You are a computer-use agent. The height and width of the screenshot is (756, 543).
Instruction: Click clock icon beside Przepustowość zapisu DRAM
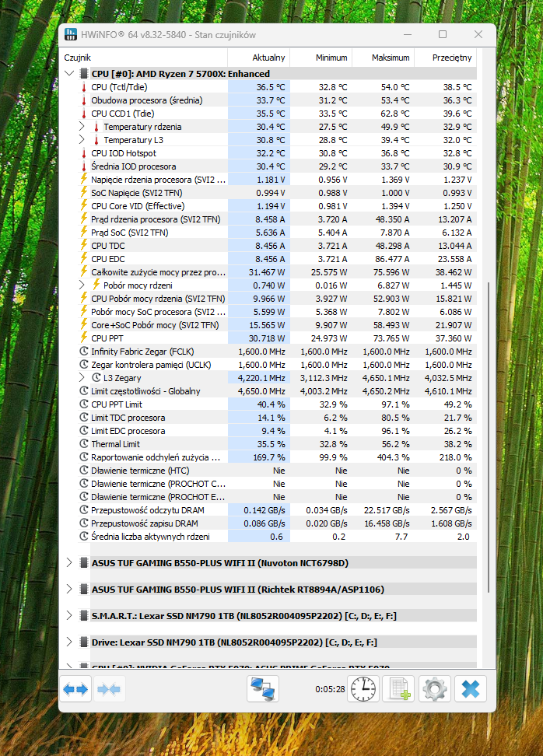tap(84, 523)
